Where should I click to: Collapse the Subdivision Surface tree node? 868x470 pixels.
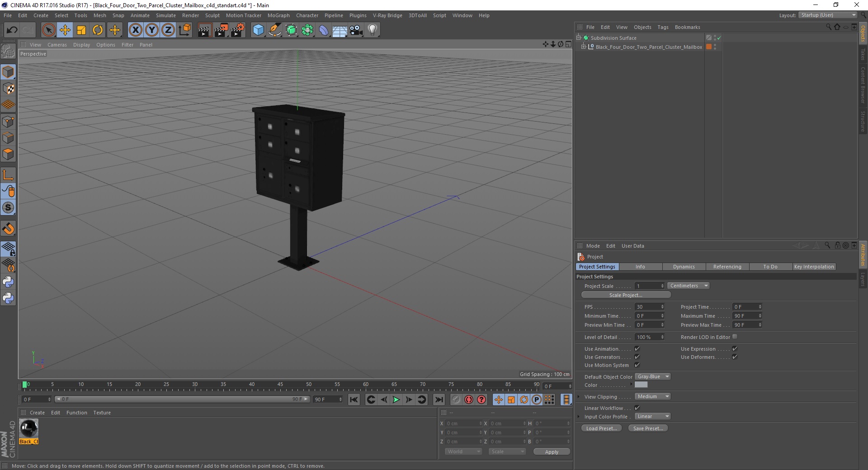coord(579,38)
